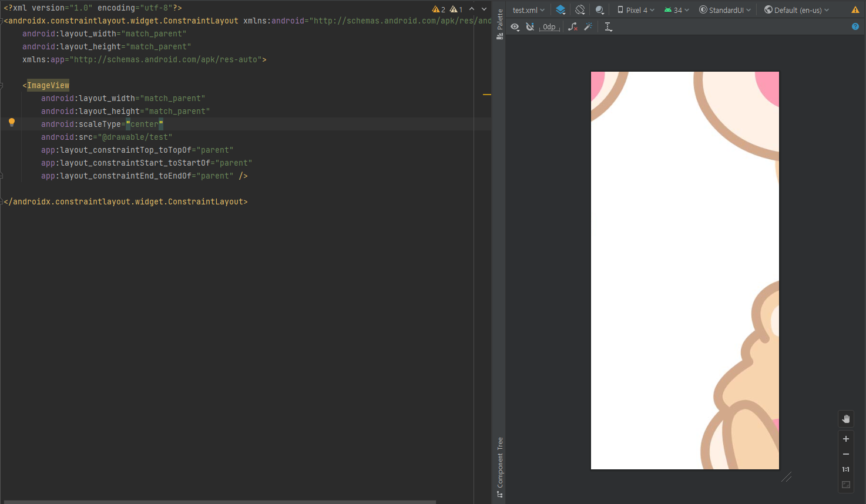The image size is (866, 504).
Task: Click the yellow warning stripe marker
Action: click(486, 94)
